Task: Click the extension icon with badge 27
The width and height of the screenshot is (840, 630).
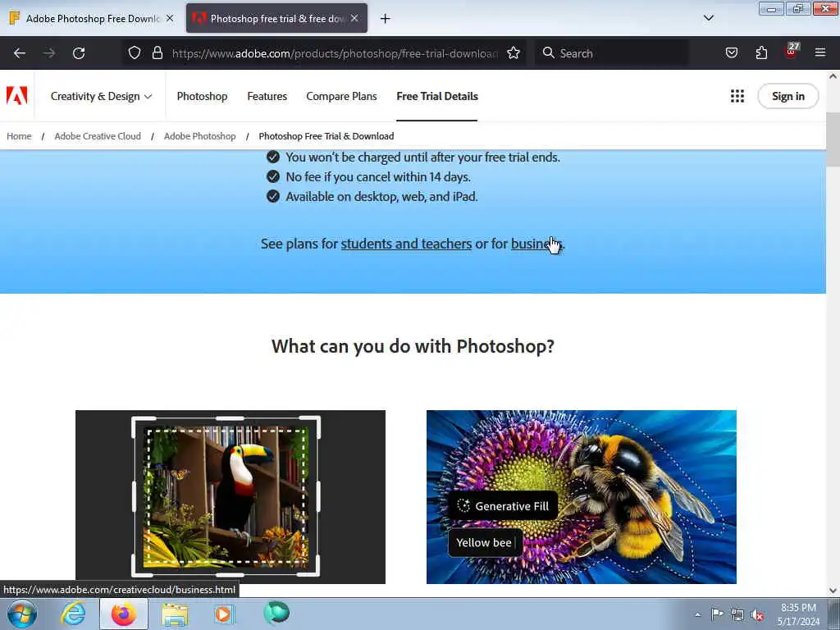Action: pyautogui.click(x=792, y=52)
